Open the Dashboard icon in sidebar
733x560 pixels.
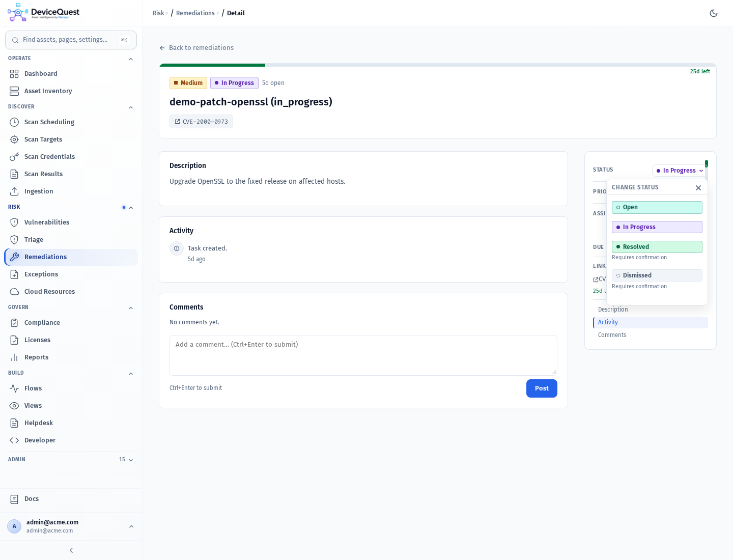coord(14,74)
